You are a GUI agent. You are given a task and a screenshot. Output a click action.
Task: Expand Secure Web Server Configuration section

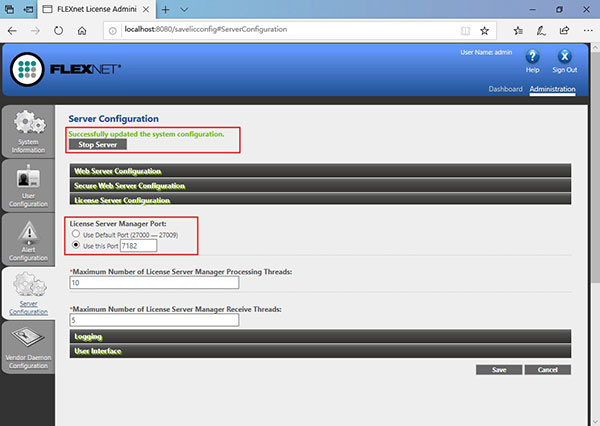[320, 186]
